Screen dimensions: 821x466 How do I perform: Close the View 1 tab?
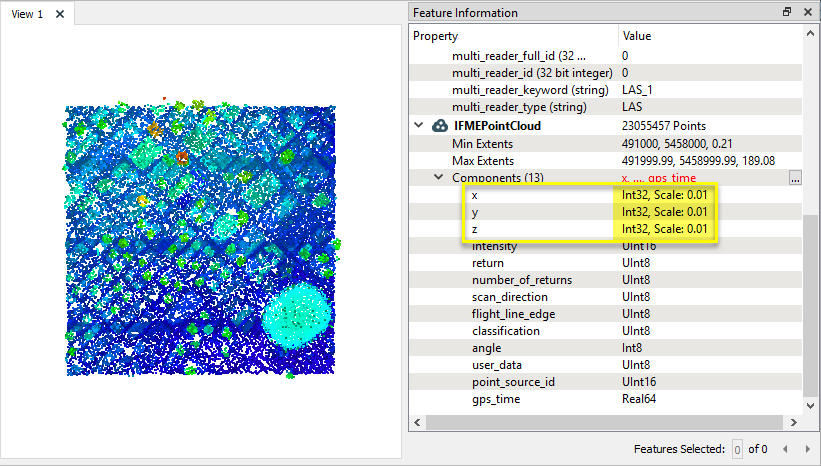(60, 14)
